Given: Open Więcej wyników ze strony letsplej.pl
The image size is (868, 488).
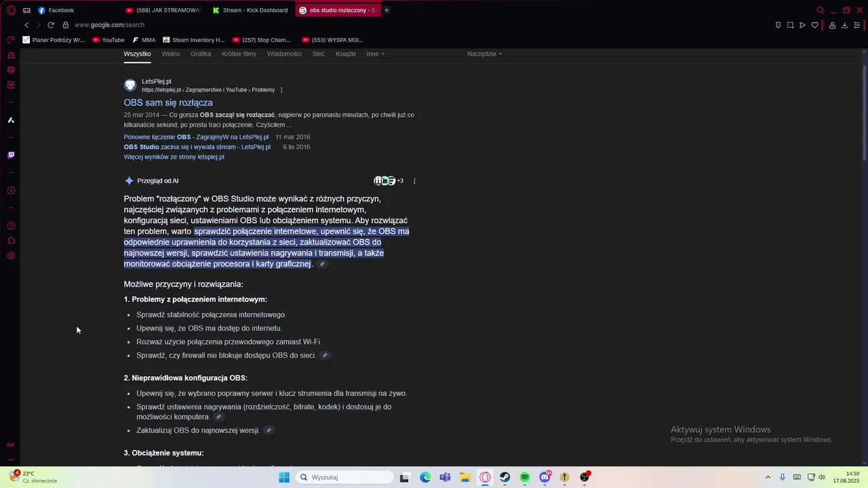Looking at the screenshot, I should [174, 157].
